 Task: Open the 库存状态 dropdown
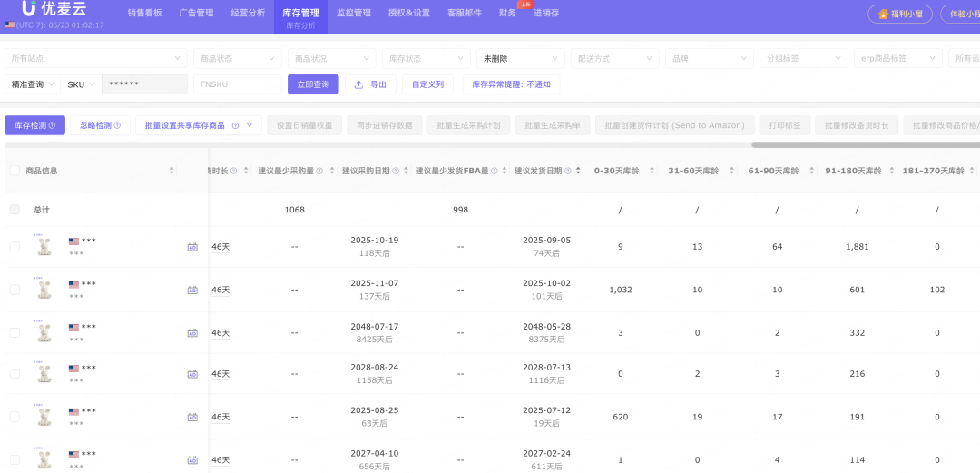coord(426,58)
